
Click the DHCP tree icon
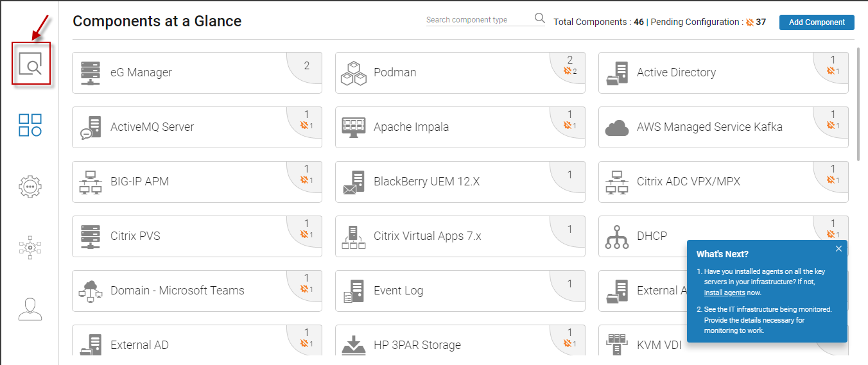617,237
